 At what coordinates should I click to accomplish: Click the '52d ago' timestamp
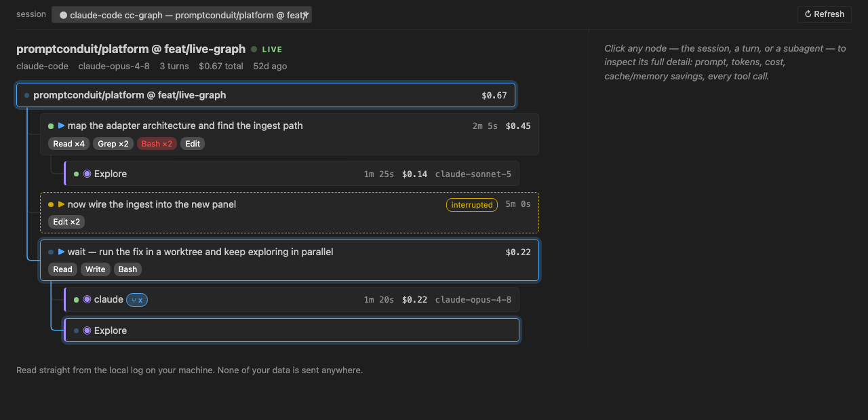270,66
